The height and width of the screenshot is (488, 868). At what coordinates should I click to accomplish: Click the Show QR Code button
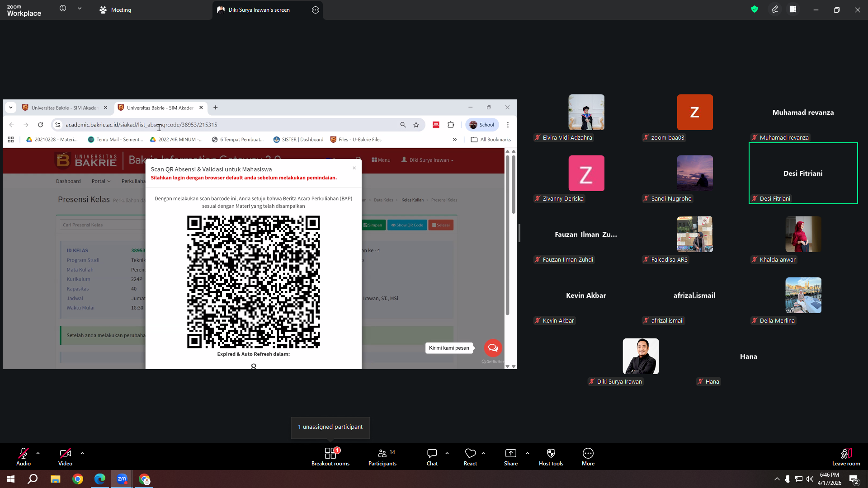tap(407, 225)
